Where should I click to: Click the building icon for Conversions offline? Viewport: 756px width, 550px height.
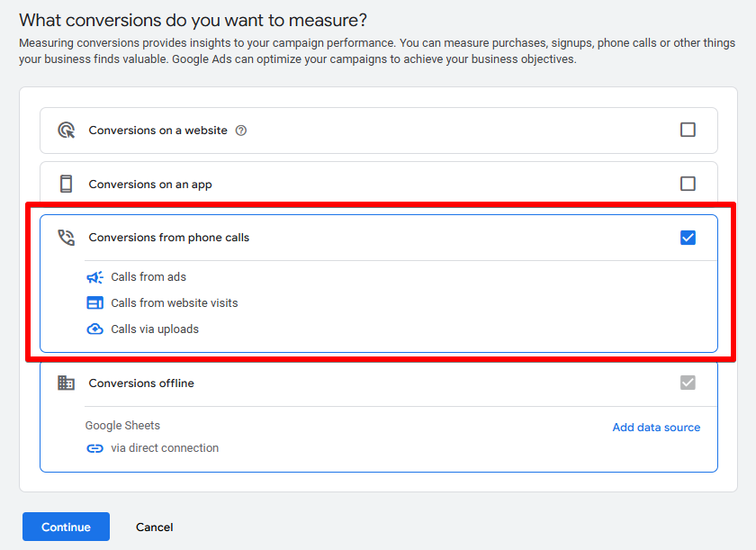(66, 383)
